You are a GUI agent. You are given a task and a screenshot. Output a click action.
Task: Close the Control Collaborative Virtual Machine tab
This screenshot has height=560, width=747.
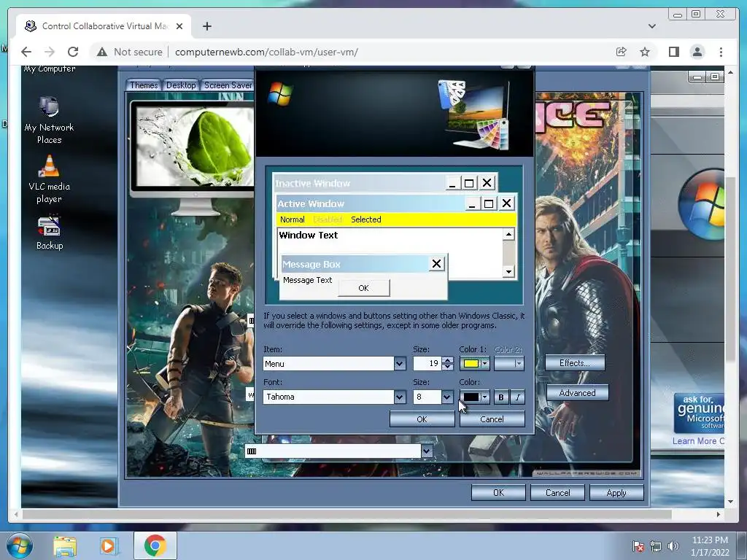179,26
